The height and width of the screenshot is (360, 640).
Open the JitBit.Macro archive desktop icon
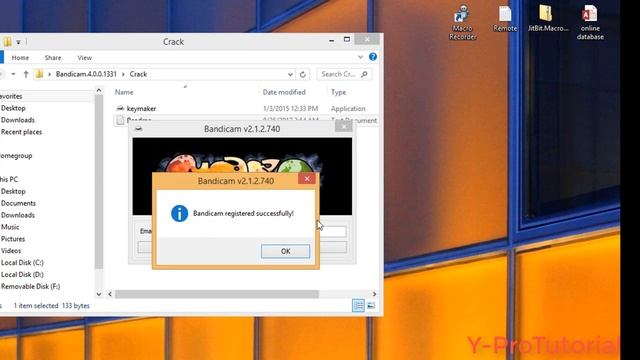pos(547,18)
